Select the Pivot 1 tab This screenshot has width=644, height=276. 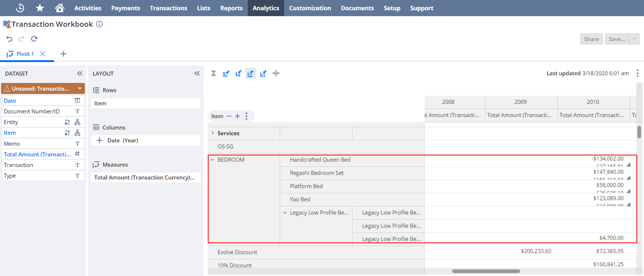pyautogui.click(x=25, y=54)
